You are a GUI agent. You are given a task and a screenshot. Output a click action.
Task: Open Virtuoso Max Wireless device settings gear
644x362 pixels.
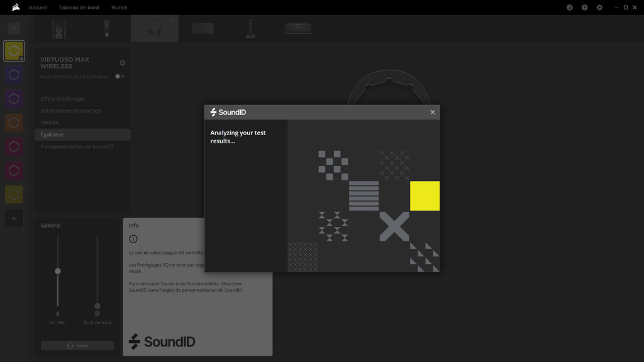click(123, 63)
